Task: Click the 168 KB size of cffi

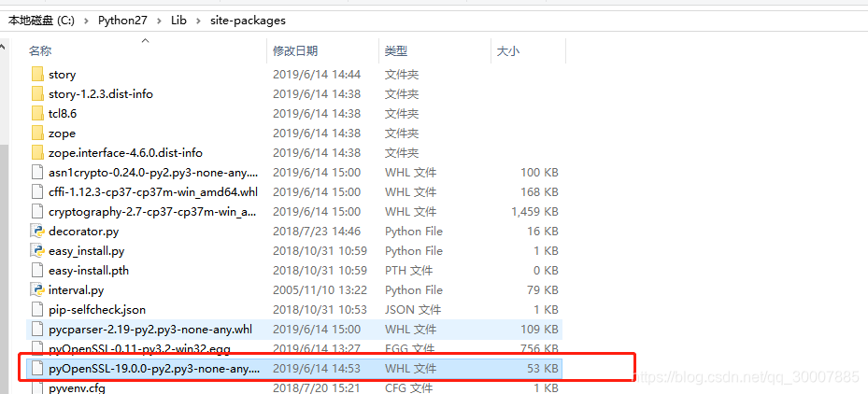Action: [x=539, y=192]
